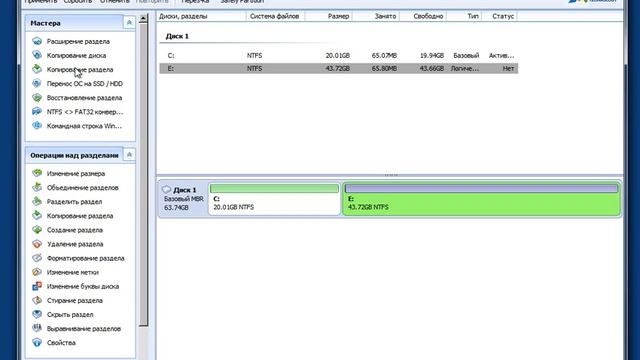Screen dimensions: 640x360
Task: Open Перенос ОС на SSD / HDD wizard
Action: coord(84,84)
